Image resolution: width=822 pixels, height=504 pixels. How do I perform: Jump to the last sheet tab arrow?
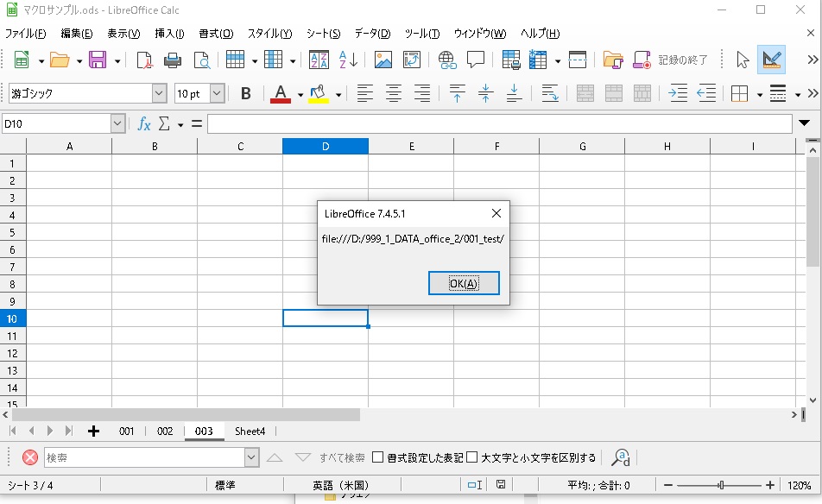69,431
